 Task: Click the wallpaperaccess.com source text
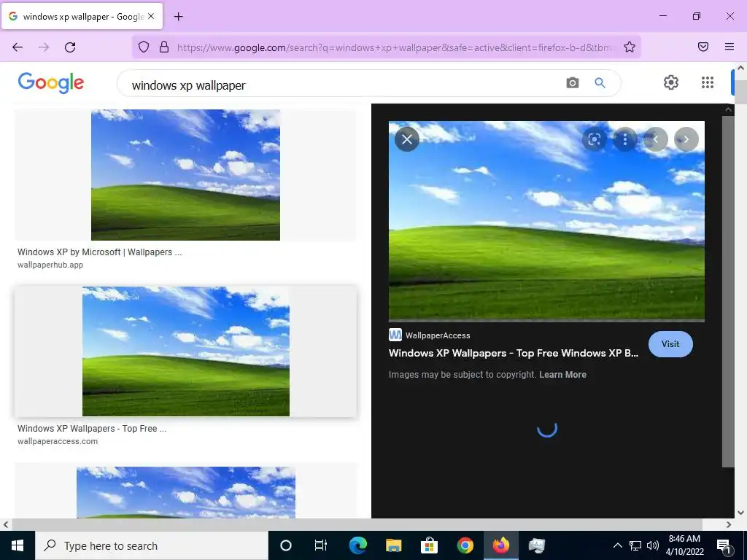pos(58,441)
